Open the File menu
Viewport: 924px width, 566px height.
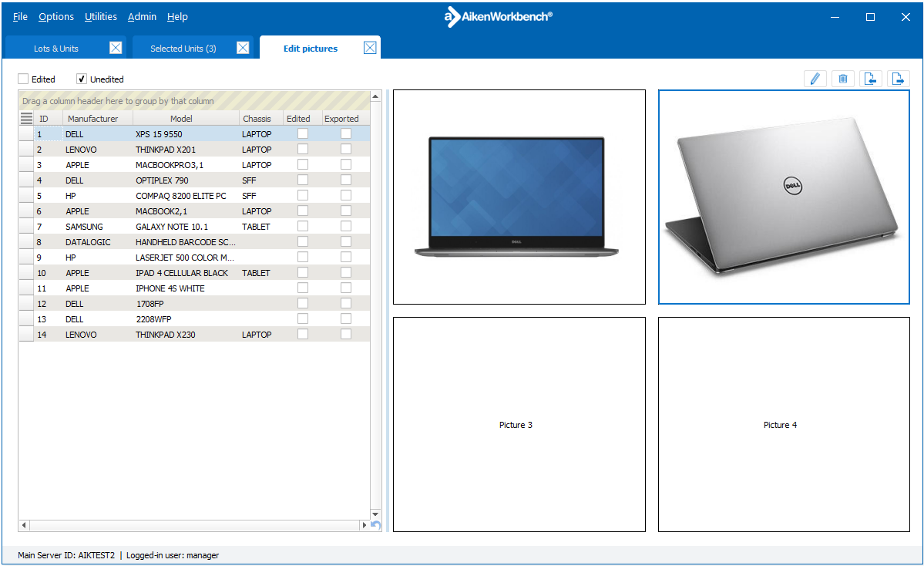[x=20, y=16]
